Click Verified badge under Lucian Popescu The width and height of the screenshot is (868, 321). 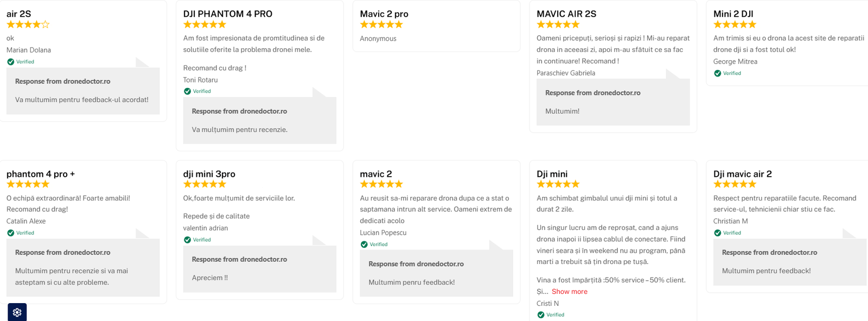click(374, 245)
